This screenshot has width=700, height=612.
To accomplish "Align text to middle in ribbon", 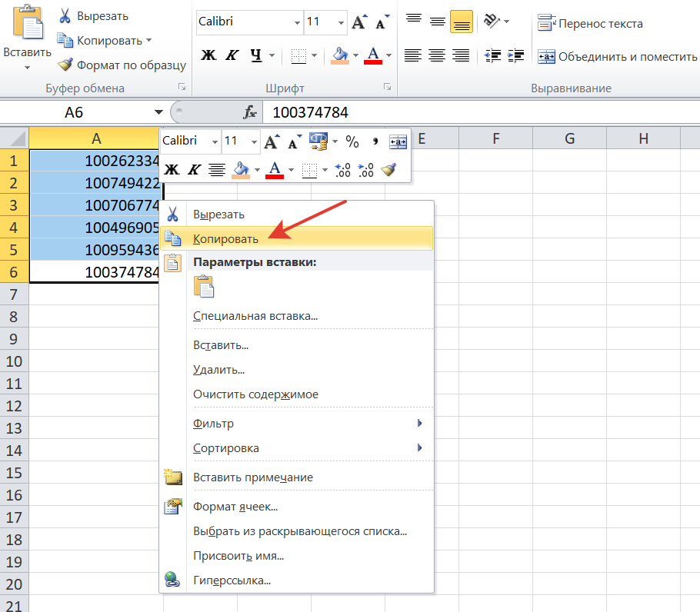I will (438, 22).
